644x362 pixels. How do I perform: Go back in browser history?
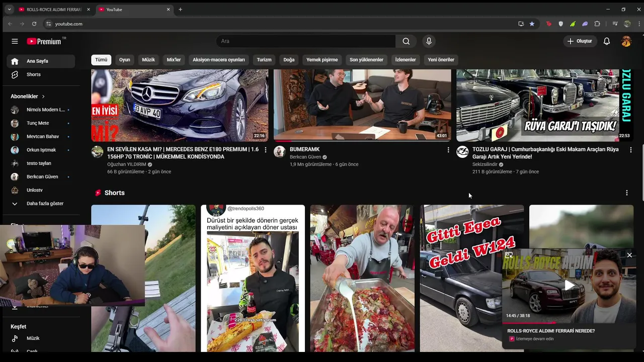click(x=10, y=24)
